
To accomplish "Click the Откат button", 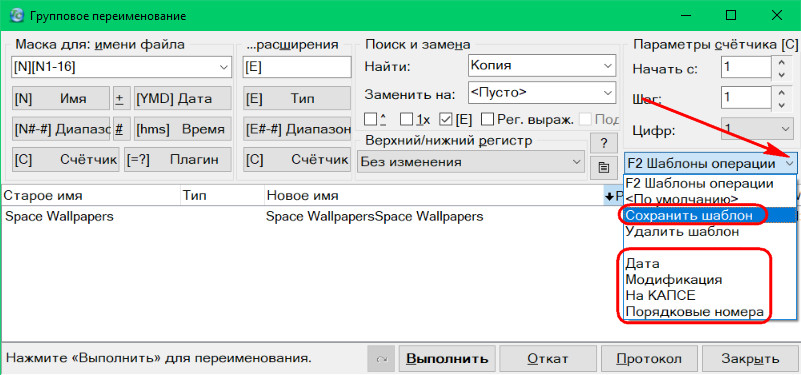I will pos(548,358).
